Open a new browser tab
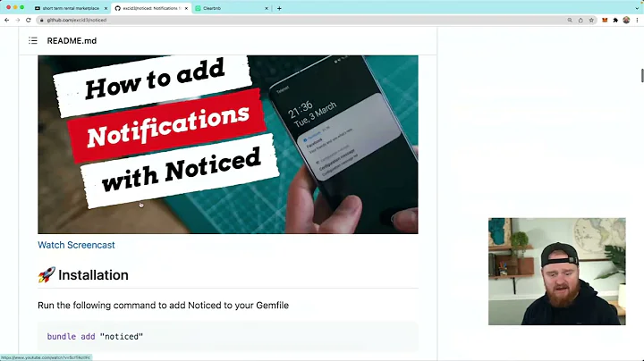644x361 pixels. pos(279,8)
